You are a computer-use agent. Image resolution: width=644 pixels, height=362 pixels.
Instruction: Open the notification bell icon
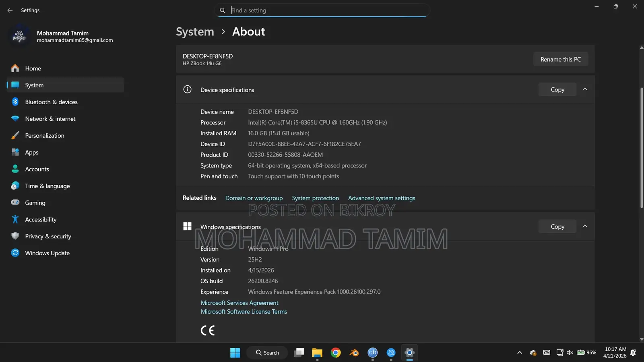point(633,353)
